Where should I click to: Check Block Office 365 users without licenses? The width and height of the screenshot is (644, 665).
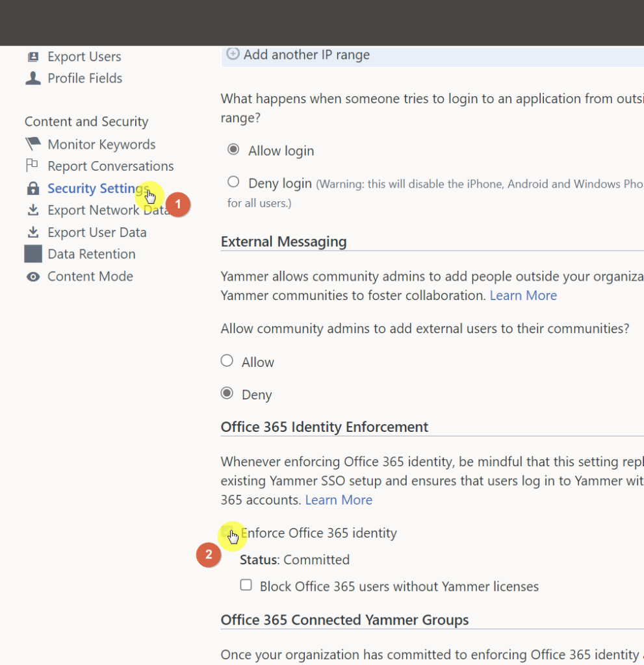tap(246, 585)
